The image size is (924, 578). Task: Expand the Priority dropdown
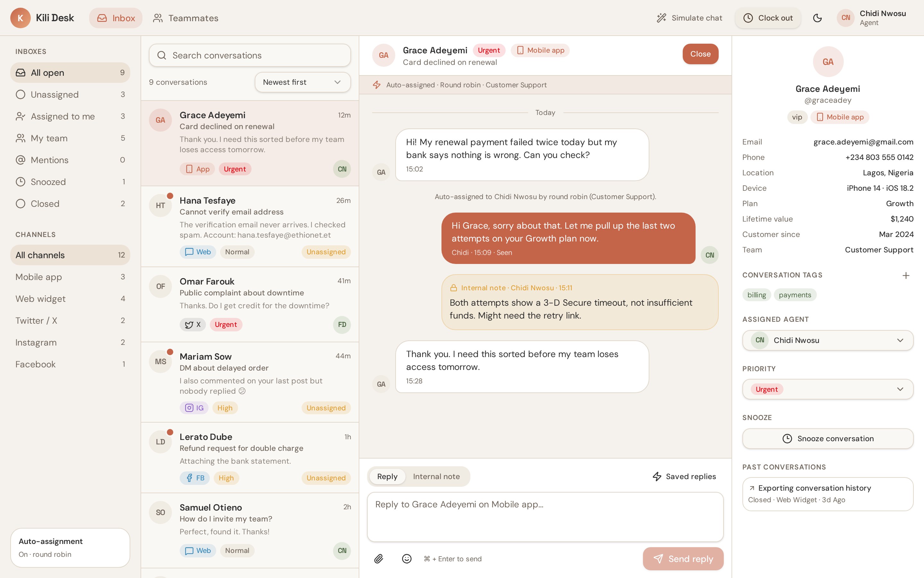[828, 389]
